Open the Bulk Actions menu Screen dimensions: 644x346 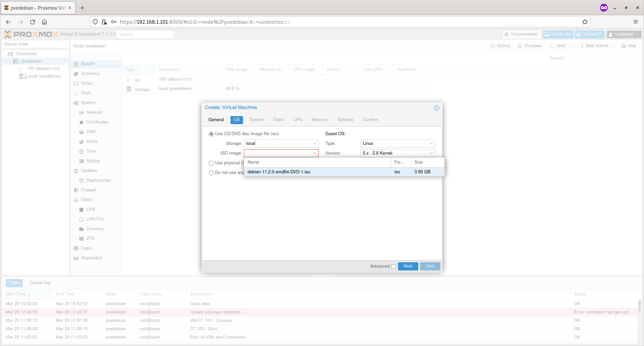click(x=597, y=46)
